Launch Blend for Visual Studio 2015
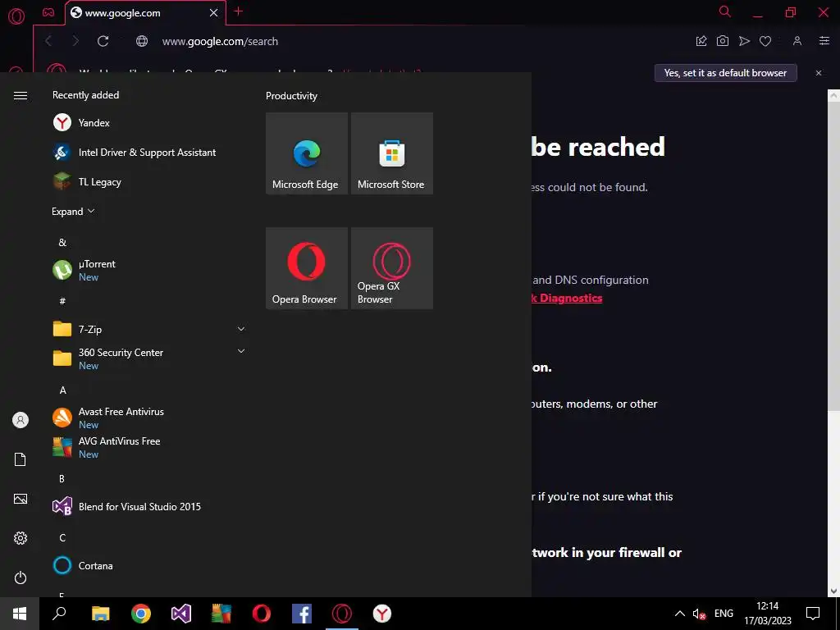Viewport: 840px width, 630px height. (x=149, y=506)
